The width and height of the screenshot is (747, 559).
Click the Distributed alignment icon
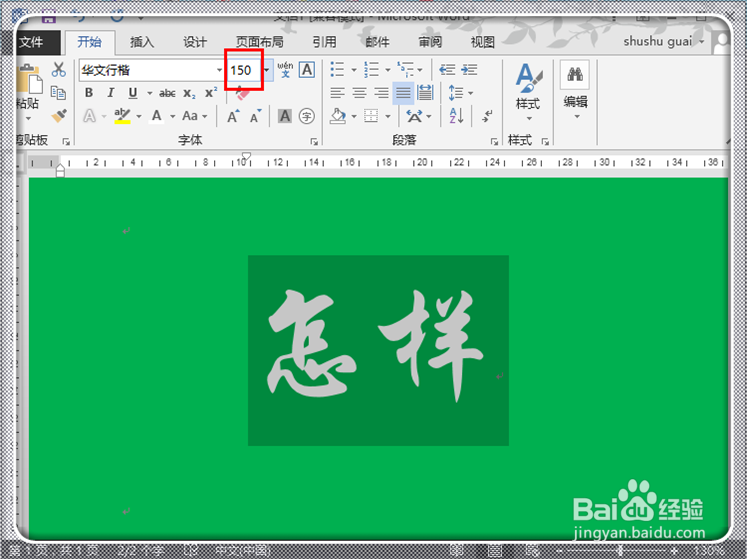pyautogui.click(x=425, y=93)
